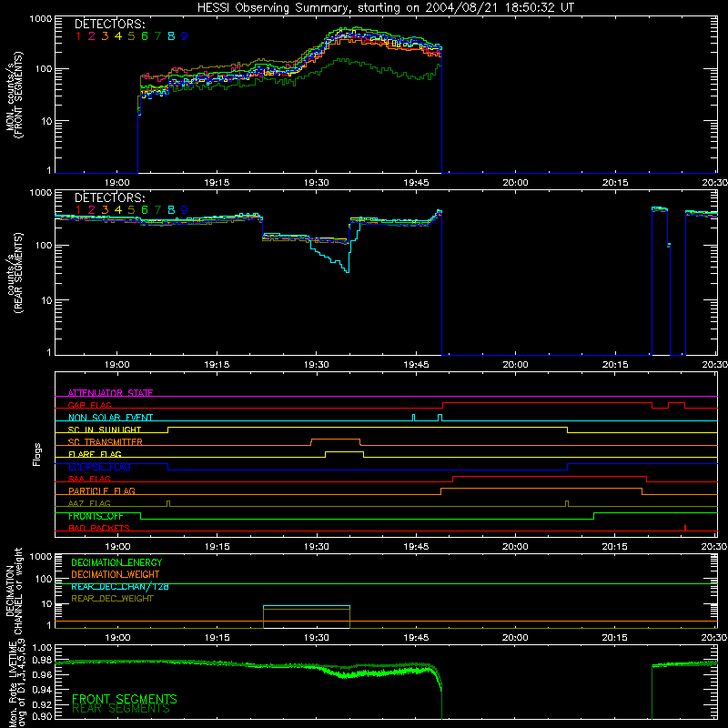Click the FRONTS_OFF flag label

pos(96,516)
